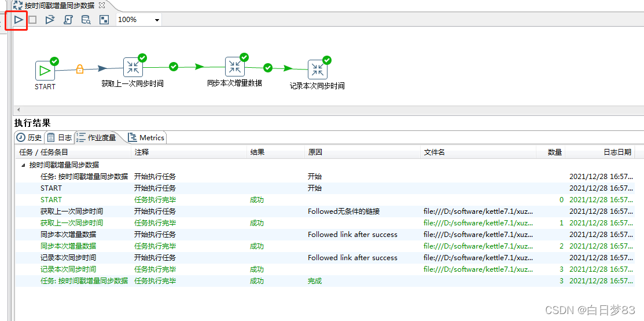This screenshot has height=321, width=644.
Task: Click green check on hop after 获取上一次同步时间
Action: (174, 66)
